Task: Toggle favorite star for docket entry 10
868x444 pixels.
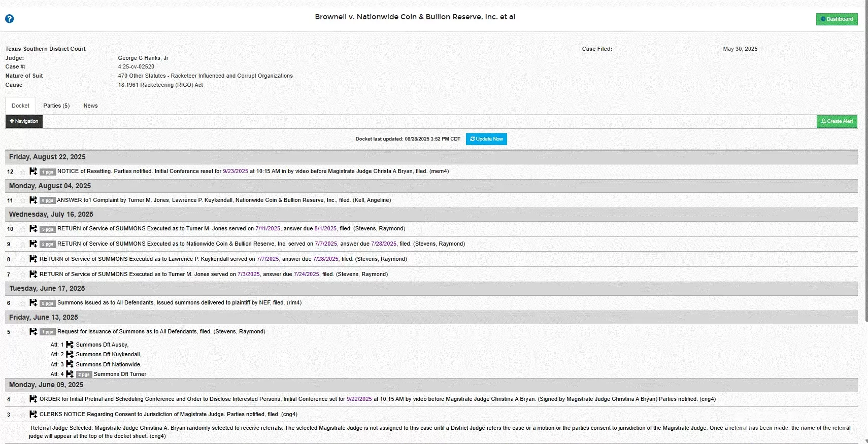Action: click(22, 229)
